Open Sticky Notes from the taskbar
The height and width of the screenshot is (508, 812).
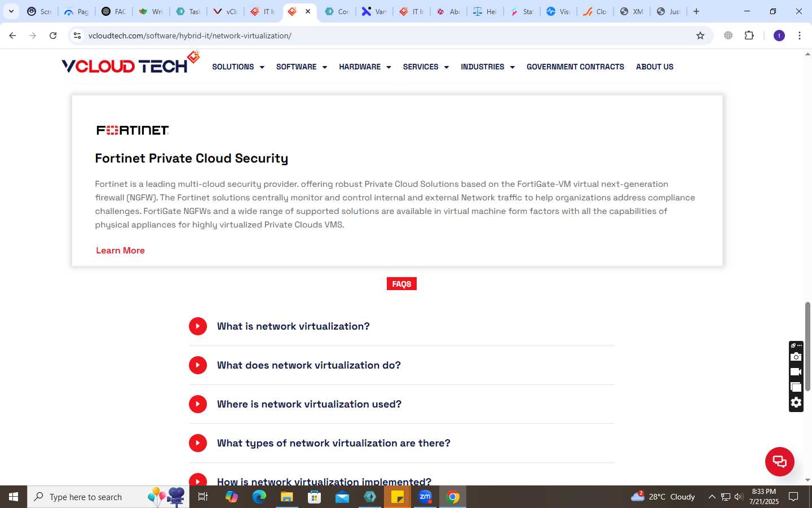pyautogui.click(x=398, y=497)
